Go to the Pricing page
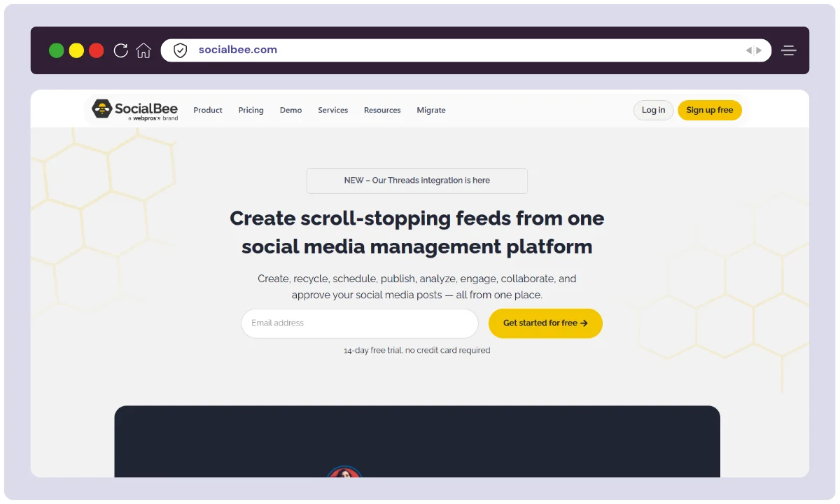The image size is (840, 504). click(x=251, y=111)
